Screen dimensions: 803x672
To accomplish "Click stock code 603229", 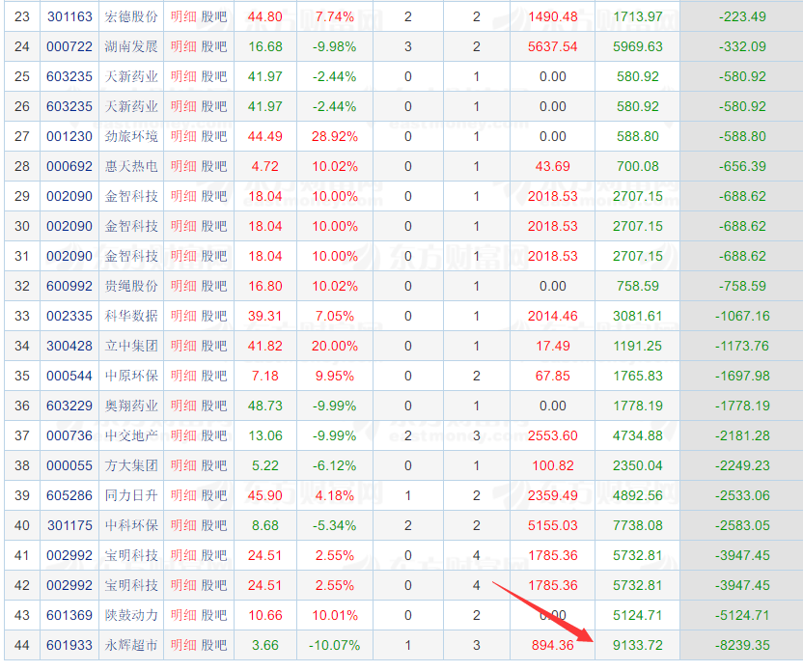I will click(x=69, y=406).
